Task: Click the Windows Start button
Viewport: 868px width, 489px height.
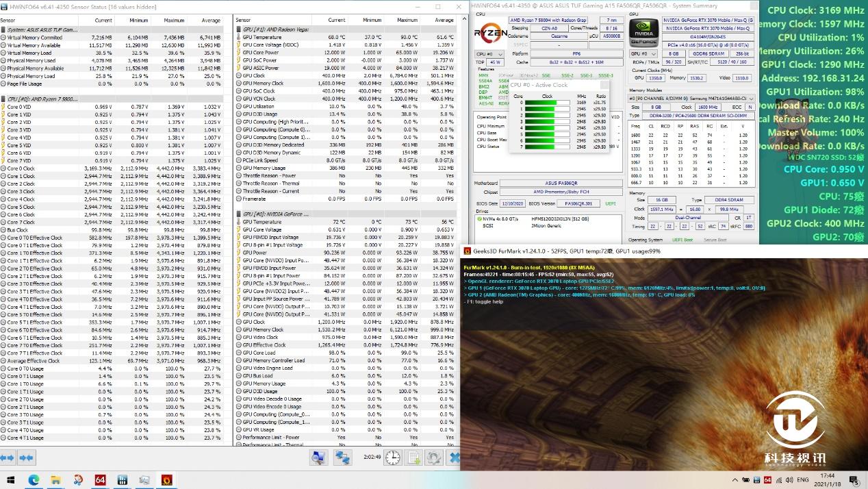Action: coord(10,480)
